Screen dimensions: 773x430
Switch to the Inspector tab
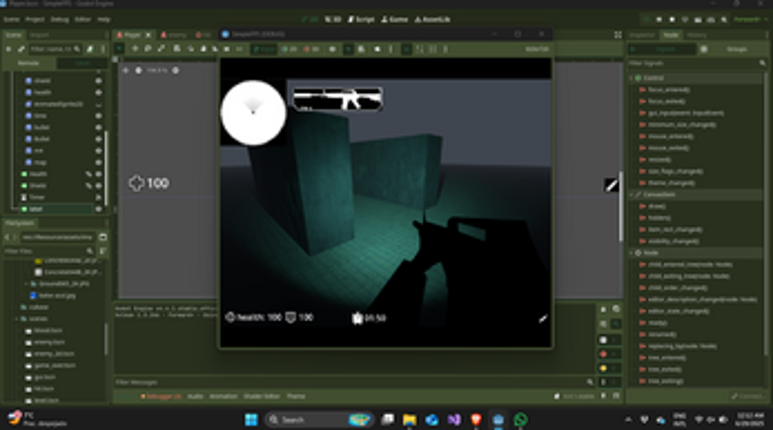coord(642,34)
